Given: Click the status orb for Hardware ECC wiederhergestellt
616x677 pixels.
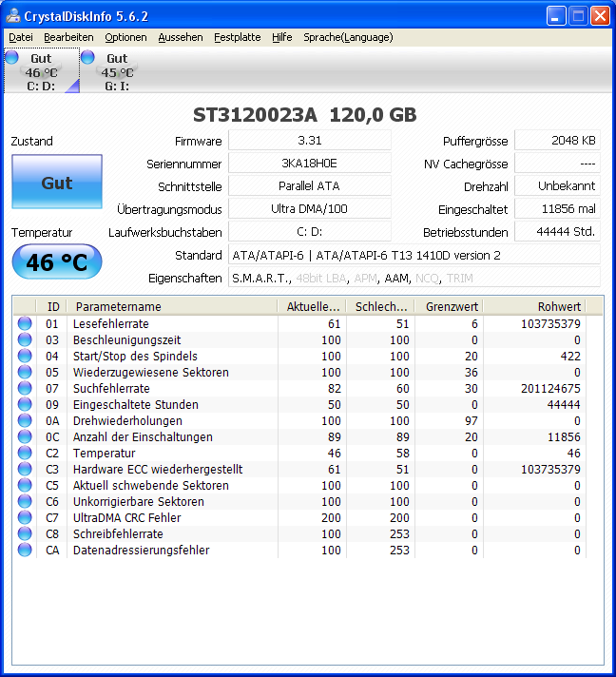Looking at the screenshot, I should tap(25, 469).
